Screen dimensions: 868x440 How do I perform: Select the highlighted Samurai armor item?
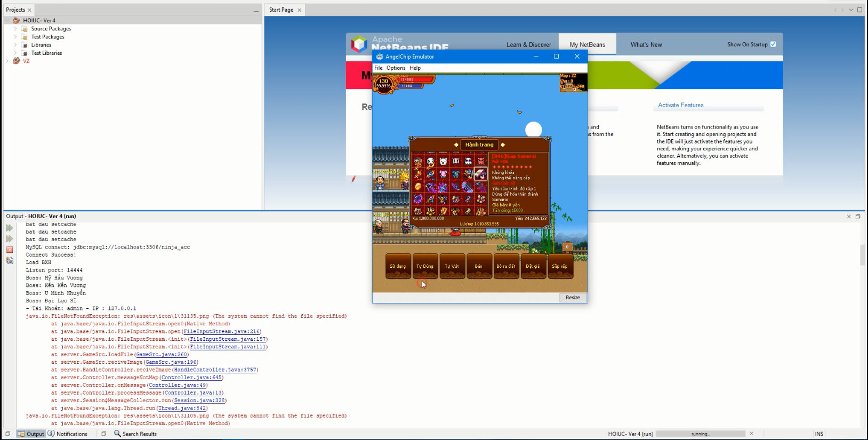(x=481, y=174)
